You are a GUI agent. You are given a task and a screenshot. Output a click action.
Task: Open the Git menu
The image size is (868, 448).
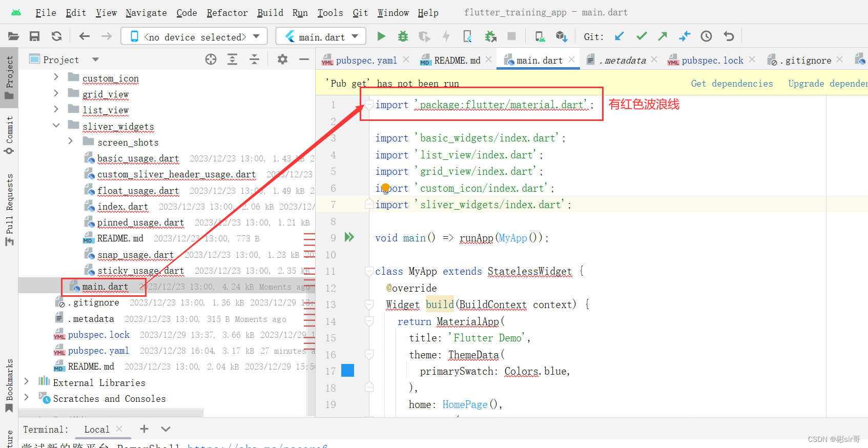point(360,13)
